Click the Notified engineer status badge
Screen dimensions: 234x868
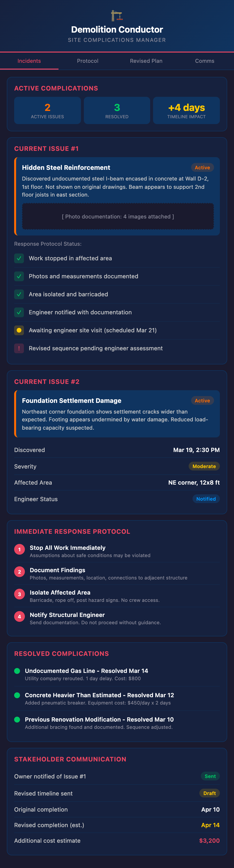tap(206, 499)
